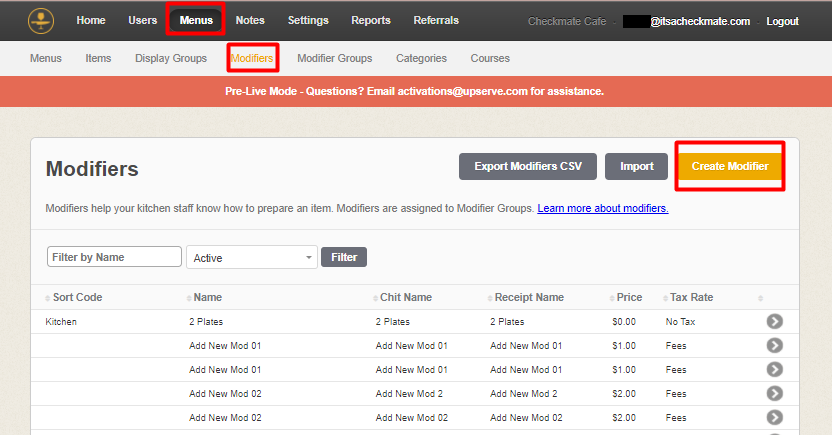Viewport: 832px width, 435px height.
Task: Open arrow icon for first Add New Mod 01
Action: tap(774, 346)
